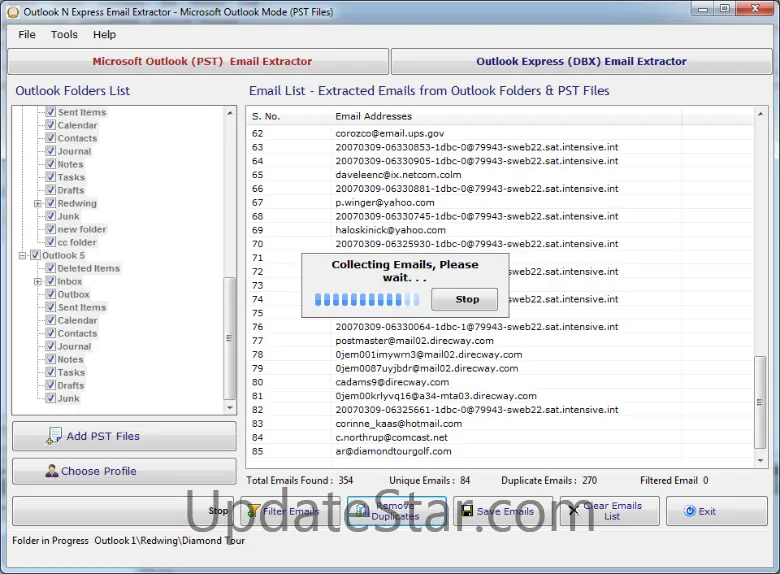
Task: Select row postmaster@mail02.direcway.com
Action: click(500, 341)
